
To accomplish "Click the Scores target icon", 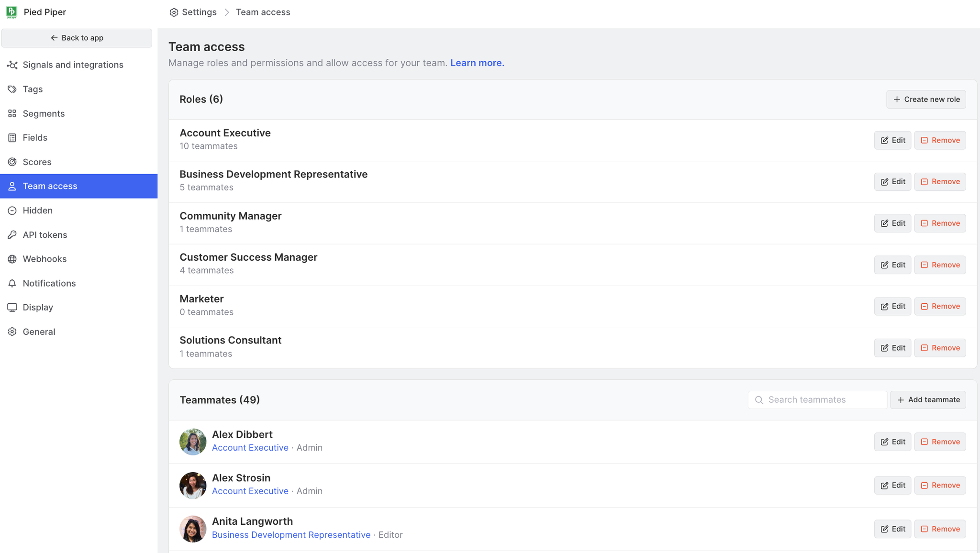I will [x=12, y=162].
